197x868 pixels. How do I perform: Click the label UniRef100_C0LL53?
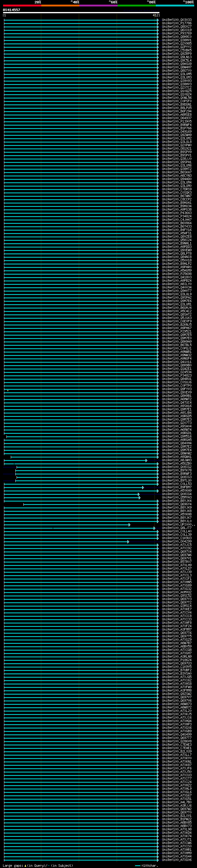(176, 484)
